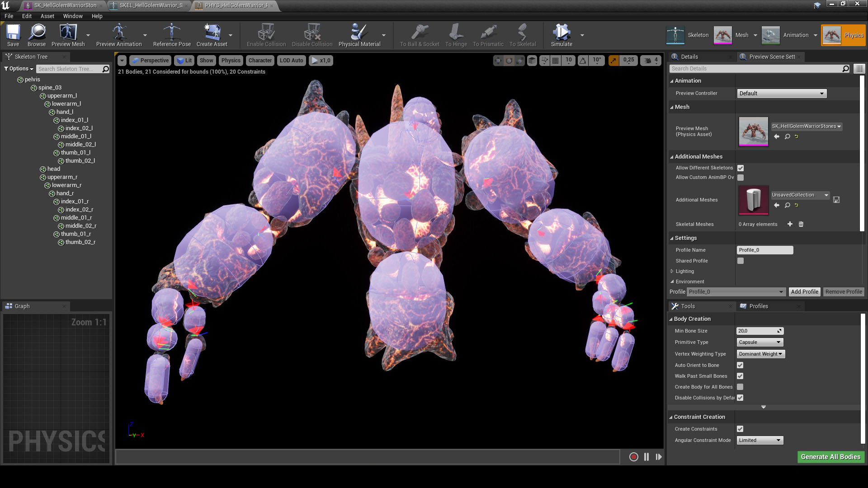
Task: Click the Add Profile button
Action: (804, 292)
